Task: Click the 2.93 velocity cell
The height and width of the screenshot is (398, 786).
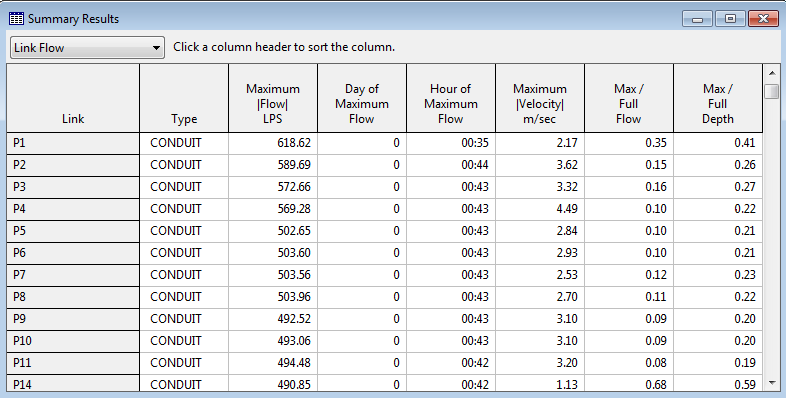Action: tap(540, 254)
